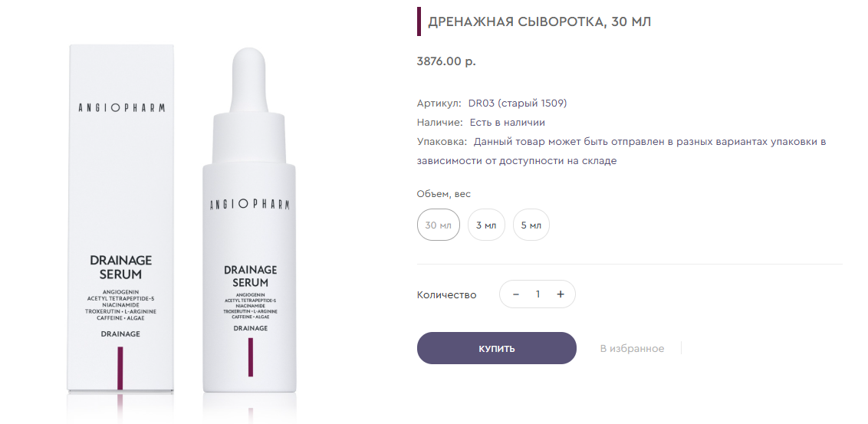The height and width of the screenshot is (424, 868).
Task: Add product with the Купить button
Action: pos(497,348)
